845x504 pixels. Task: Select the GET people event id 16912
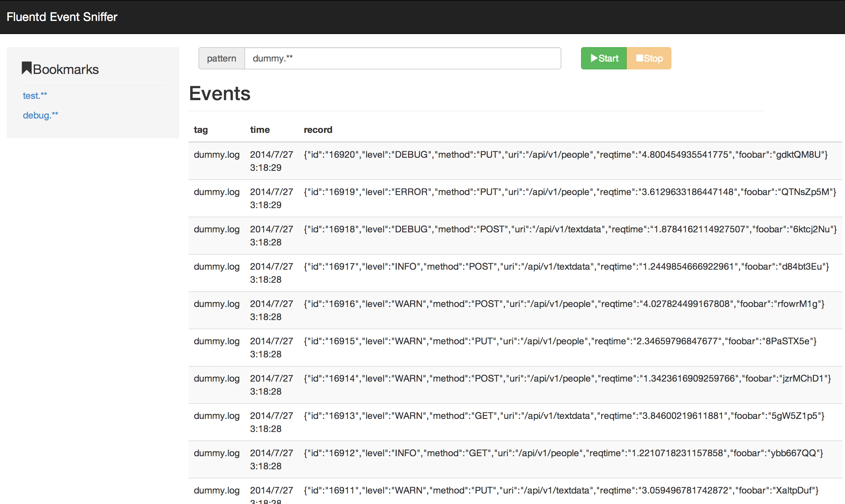pos(563,453)
